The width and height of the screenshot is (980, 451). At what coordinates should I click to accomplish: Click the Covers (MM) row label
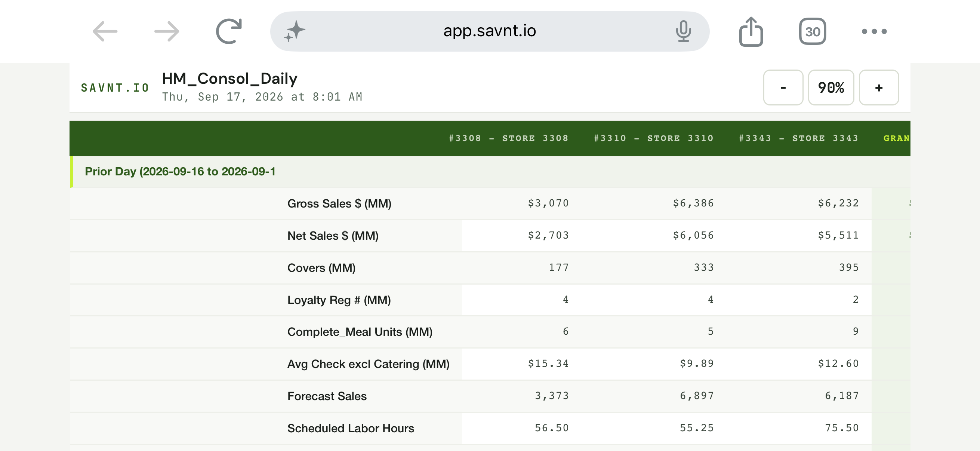[321, 268]
